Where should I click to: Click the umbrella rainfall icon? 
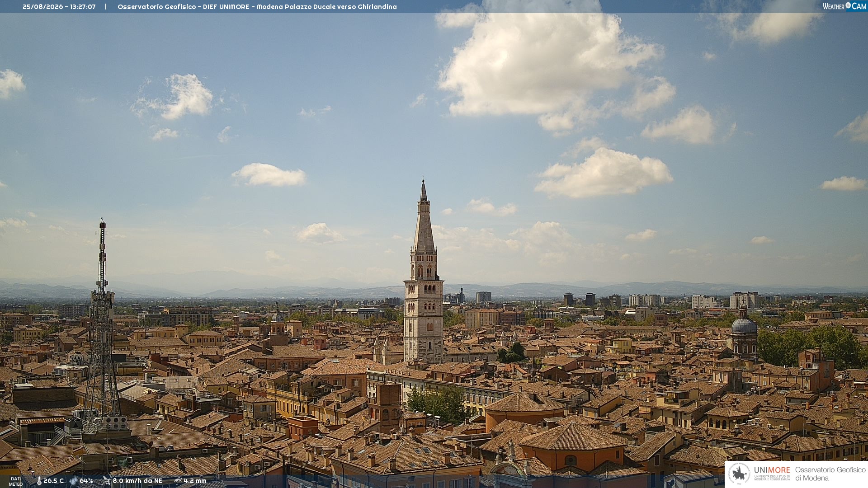(x=178, y=481)
